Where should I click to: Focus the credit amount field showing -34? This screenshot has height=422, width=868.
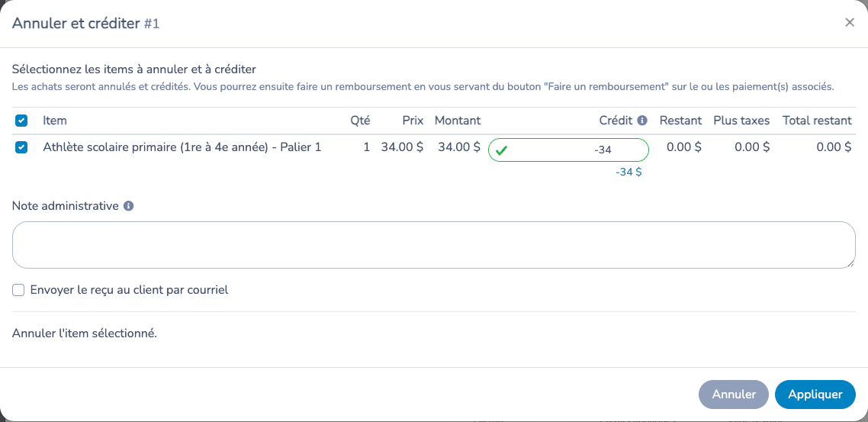(568, 150)
